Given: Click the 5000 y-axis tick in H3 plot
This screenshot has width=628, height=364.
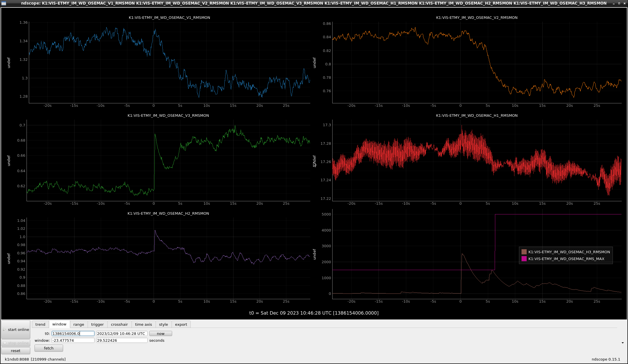Looking at the screenshot, I should [326, 214].
